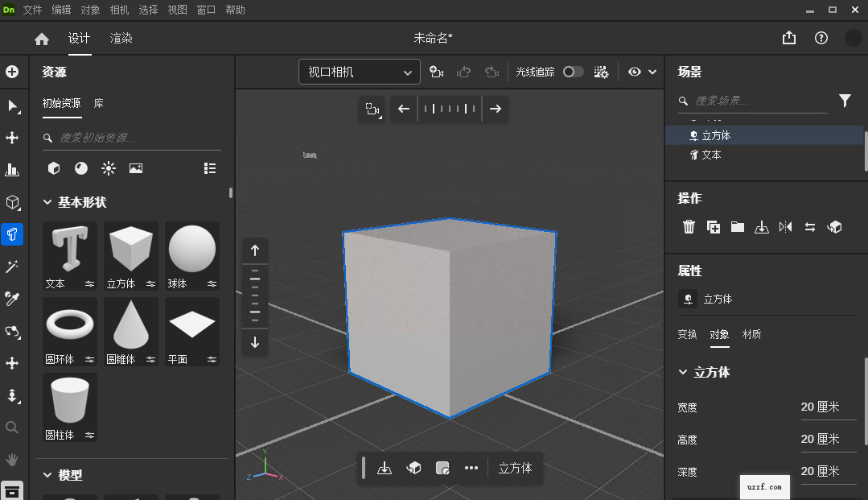Toggle view visibility with eye icon
The width and height of the screenshot is (868, 500).
click(635, 72)
